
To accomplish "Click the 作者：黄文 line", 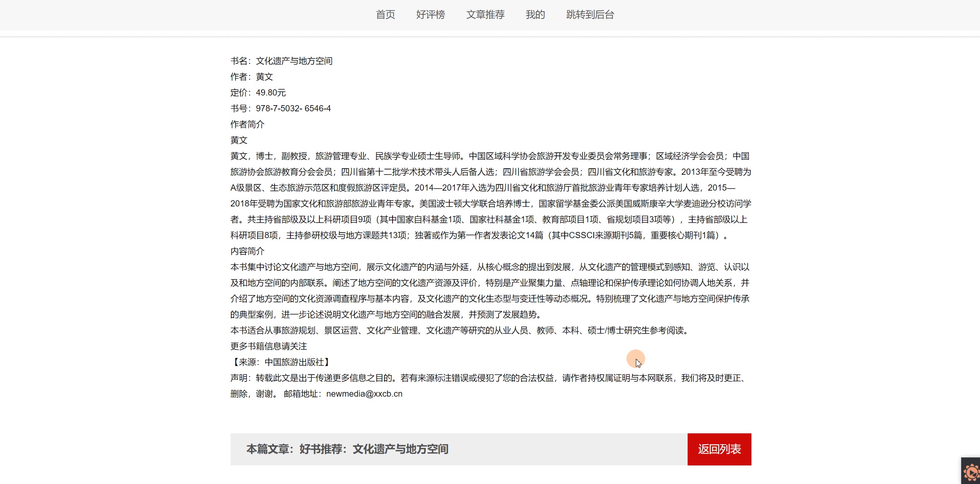I will click(252, 77).
